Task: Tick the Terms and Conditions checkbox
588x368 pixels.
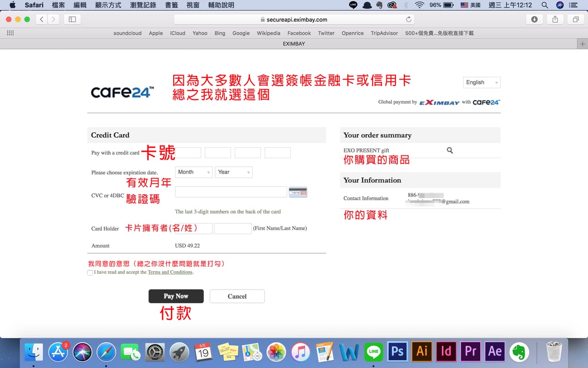Action: pos(90,273)
